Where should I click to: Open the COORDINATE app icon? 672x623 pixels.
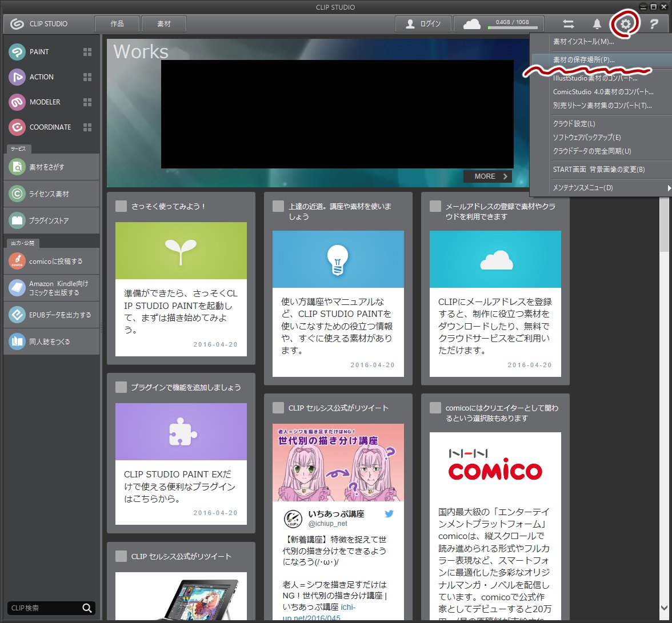click(x=17, y=127)
